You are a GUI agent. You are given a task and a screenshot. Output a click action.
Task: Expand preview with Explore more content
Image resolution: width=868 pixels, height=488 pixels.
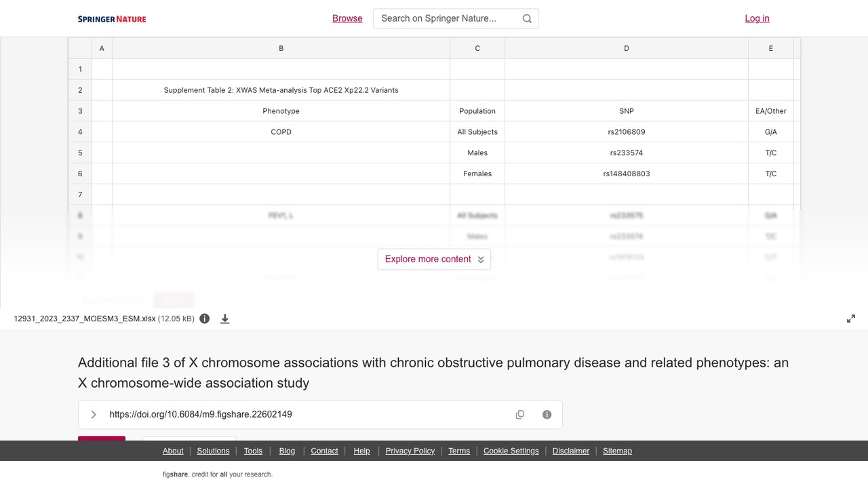[434, 259]
